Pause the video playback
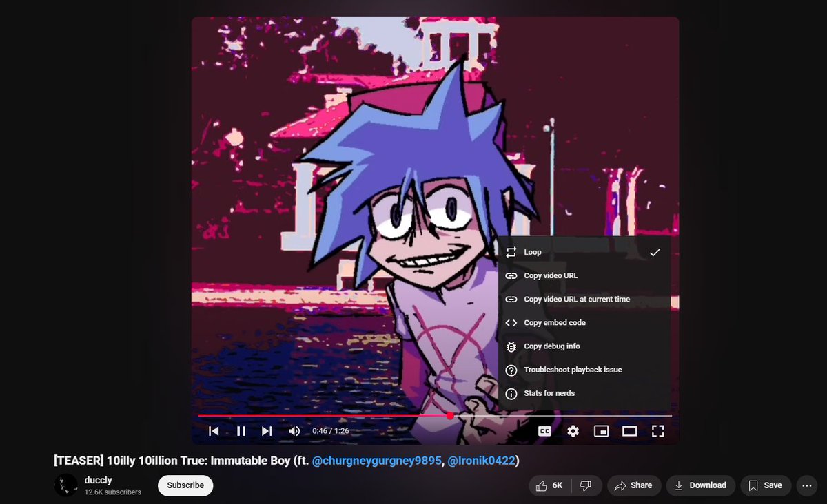This screenshot has width=827, height=504. coord(241,431)
